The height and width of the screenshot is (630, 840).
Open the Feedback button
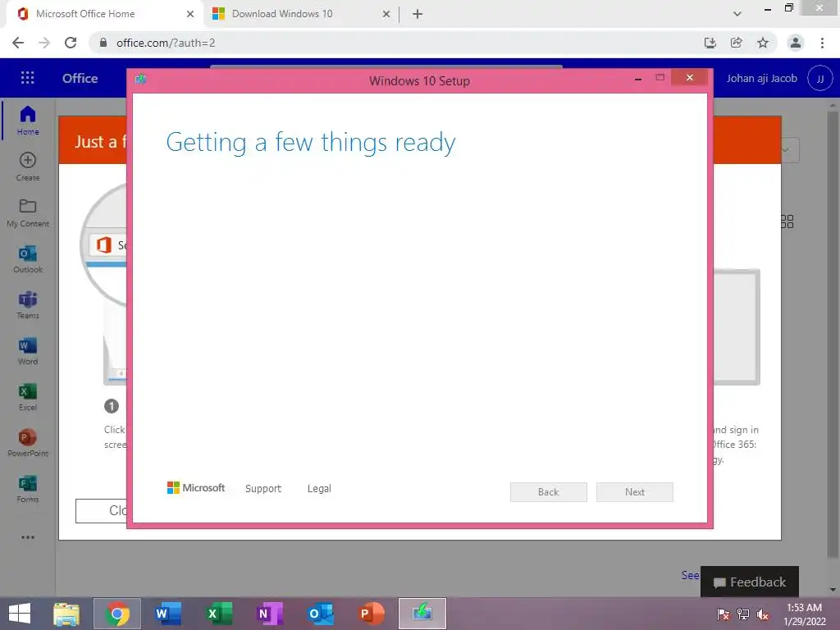tap(750, 582)
